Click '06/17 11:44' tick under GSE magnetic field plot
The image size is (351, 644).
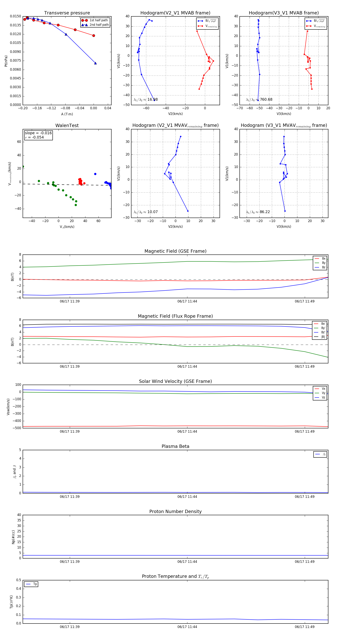(x=187, y=301)
